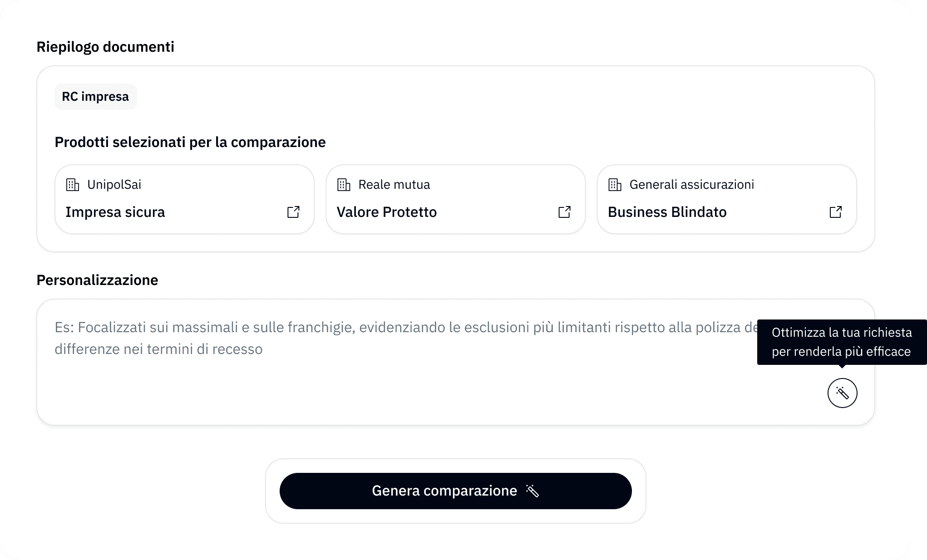The width and height of the screenshot is (927, 560).
Task: Open the external link for Impresa sicura
Action: [x=294, y=211]
